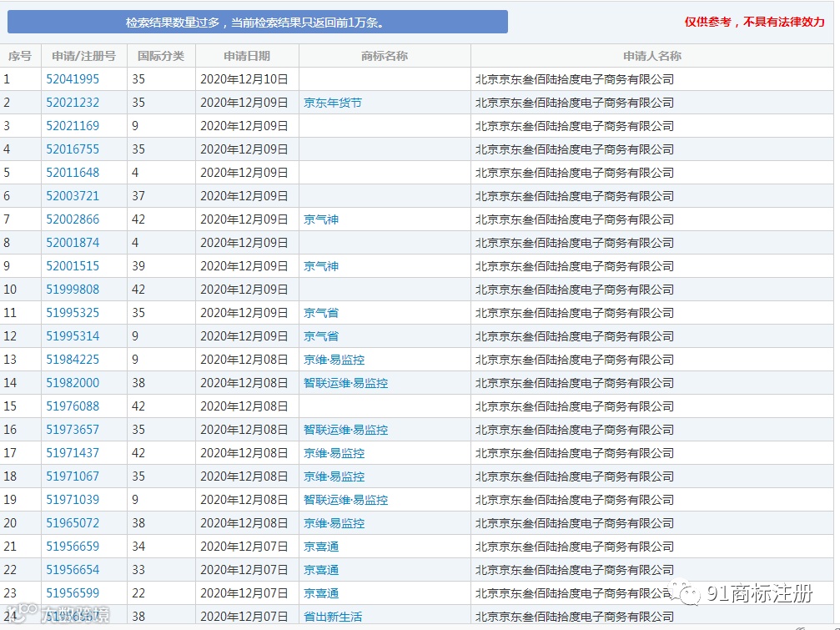Click the 商标名称 column header
Image resolution: width=840 pixels, height=630 pixels.
pos(385,56)
